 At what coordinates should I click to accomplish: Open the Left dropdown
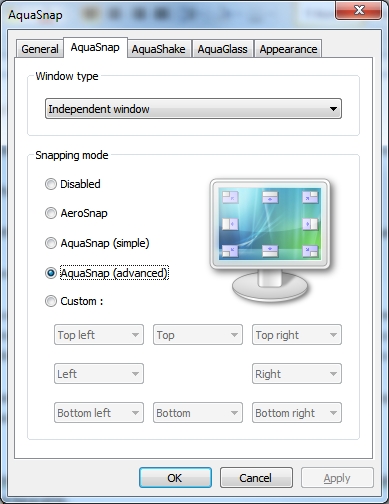point(99,374)
